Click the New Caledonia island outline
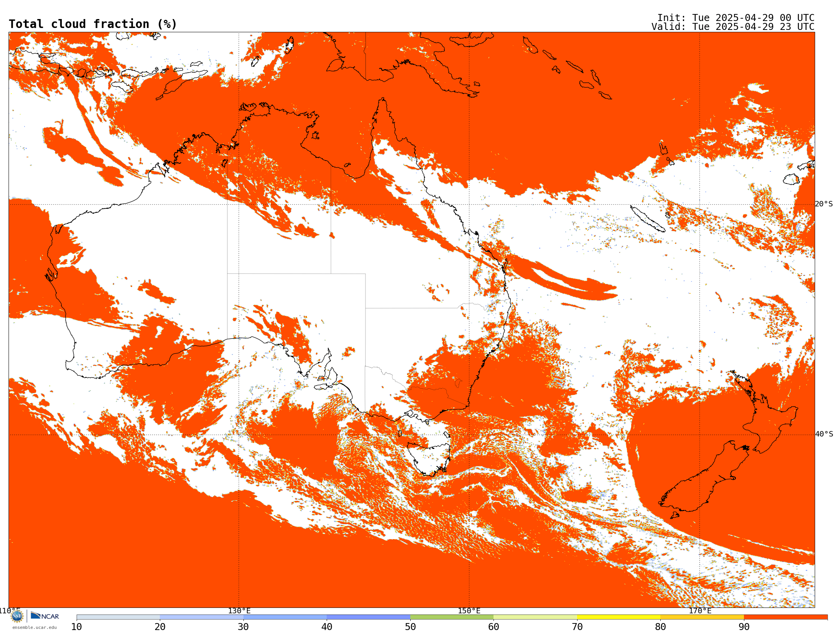840x632 pixels. coord(647,219)
